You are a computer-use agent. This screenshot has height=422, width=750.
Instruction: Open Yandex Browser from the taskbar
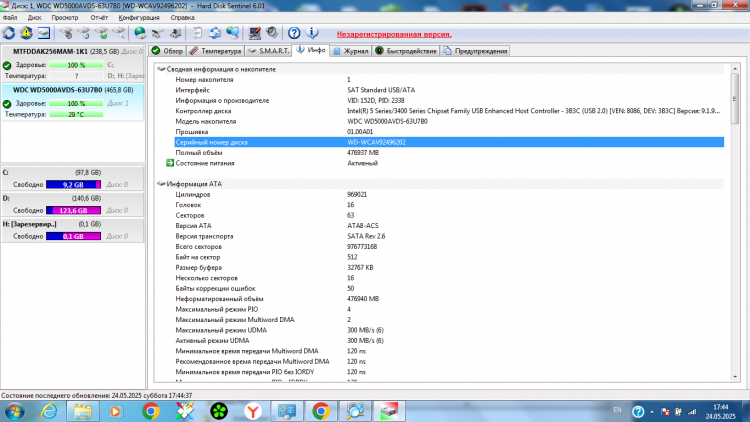[253, 411]
